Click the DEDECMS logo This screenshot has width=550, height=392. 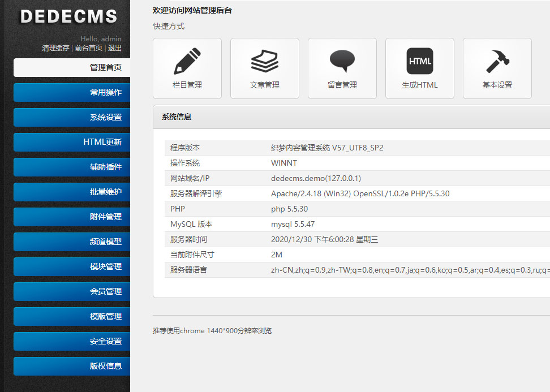69,16
